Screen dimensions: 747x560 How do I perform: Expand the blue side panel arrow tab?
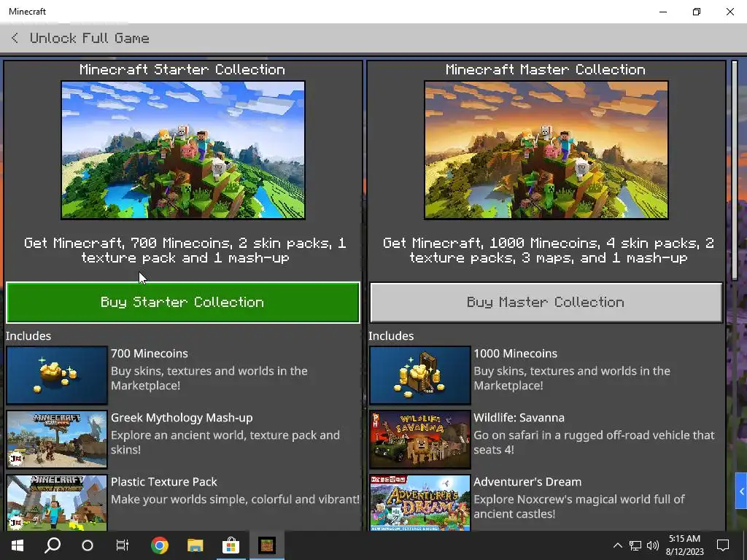coord(741,491)
